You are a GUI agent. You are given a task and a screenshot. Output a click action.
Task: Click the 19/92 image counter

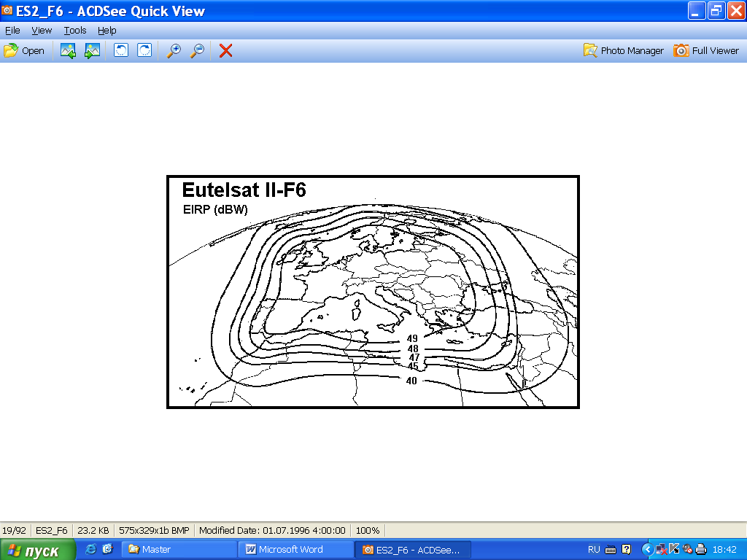click(15, 531)
